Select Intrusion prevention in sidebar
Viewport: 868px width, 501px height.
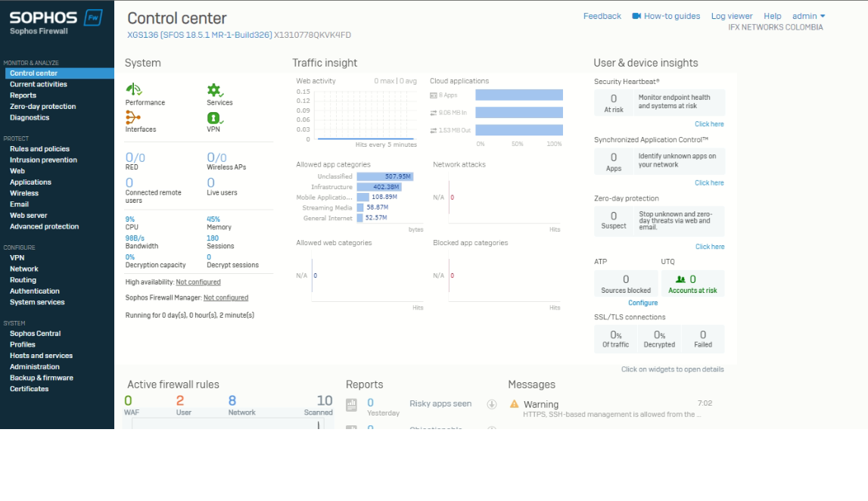[x=43, y=160]
